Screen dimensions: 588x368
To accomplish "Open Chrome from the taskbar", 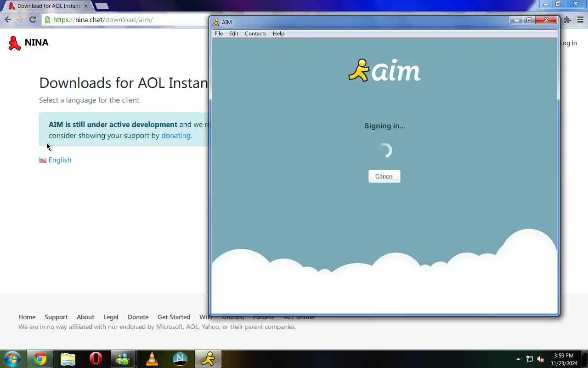I will (x=40, y=359).
